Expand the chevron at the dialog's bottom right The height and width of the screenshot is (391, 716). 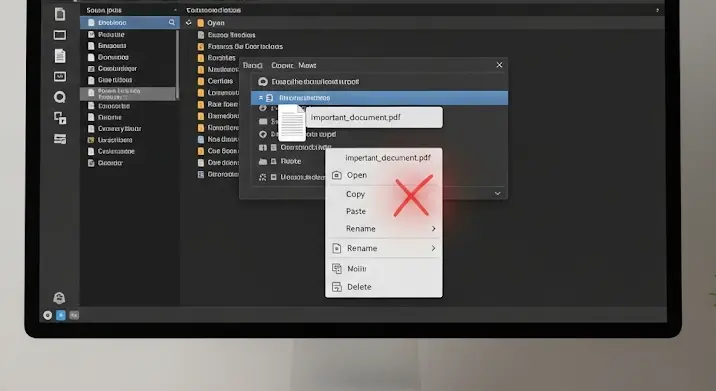(498, 194)
